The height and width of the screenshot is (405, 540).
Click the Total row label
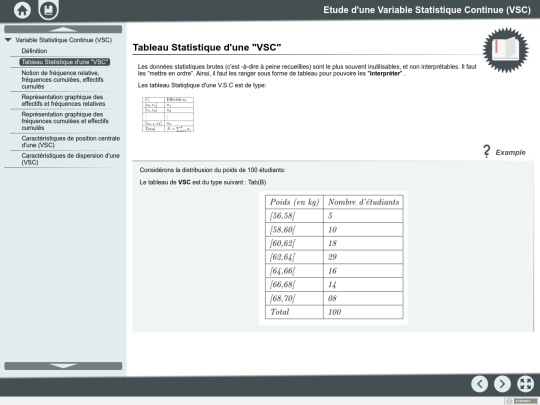tap(280, 312)
